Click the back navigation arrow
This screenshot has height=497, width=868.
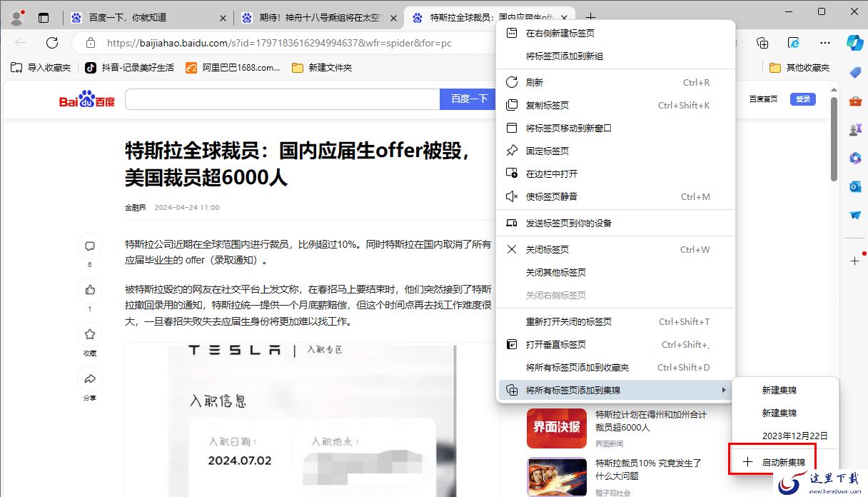[21, 43]
